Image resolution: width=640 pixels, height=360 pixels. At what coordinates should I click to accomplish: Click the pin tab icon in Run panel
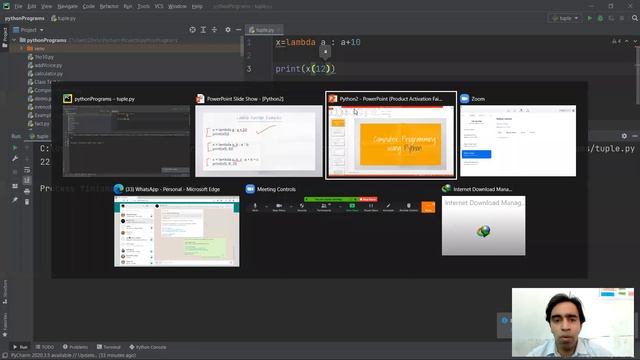coord(15,200)
